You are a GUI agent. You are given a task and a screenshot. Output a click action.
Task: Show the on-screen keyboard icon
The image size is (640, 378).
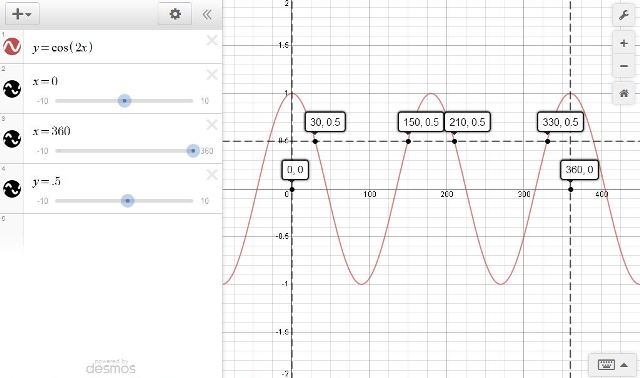[606, 364]
